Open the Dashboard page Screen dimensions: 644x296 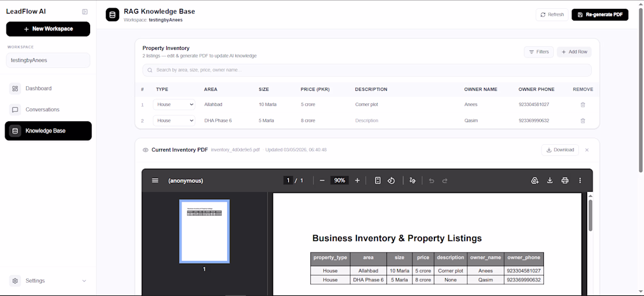coord(49,89)
